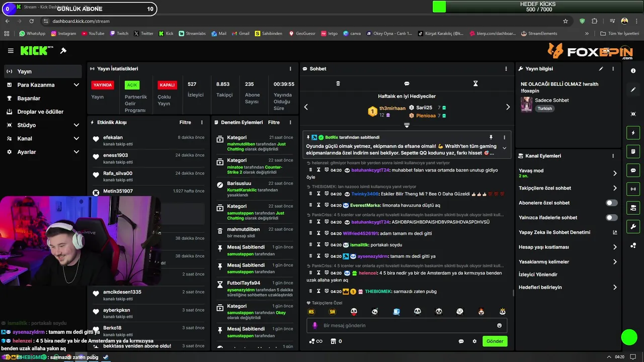Open Kanal Eylemleri panel three-dot menu

[x=613, y=156]
